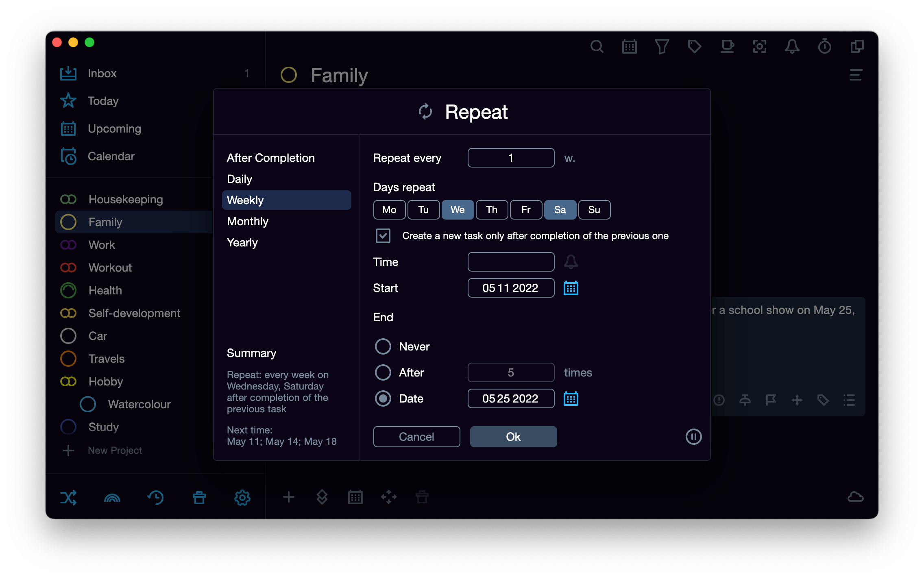Click New Project in sidebar
Screen dimensions: 924x579
click(115, 451)
